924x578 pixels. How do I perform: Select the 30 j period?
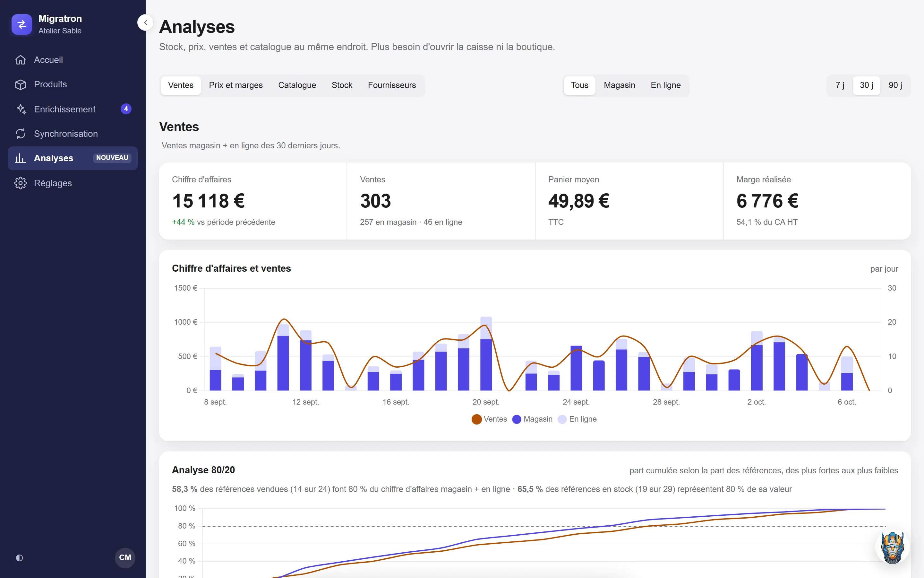pos(866,85)
